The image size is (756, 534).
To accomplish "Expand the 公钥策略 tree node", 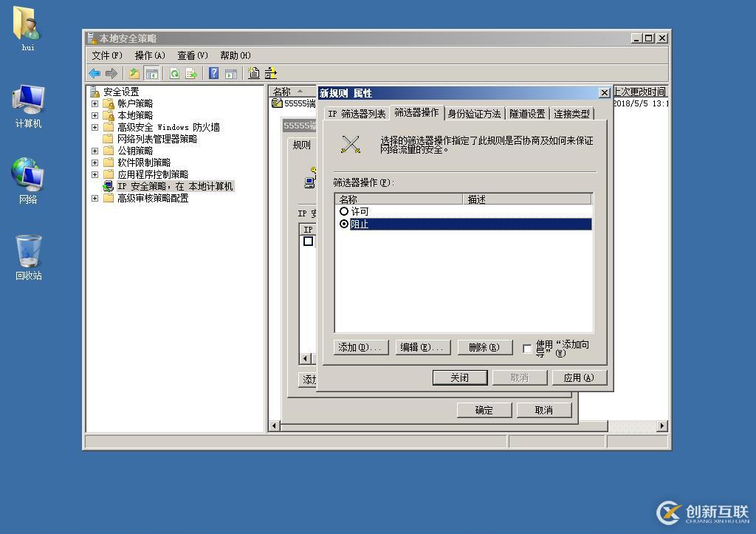I will coord(94,151).
